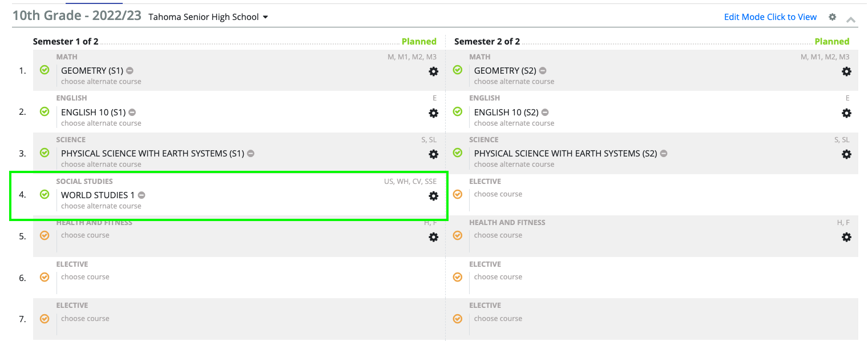Choose alternate course under ENGLISH 10 (S1)
This screenshot has width=868, height=341.
pos(101,123)
